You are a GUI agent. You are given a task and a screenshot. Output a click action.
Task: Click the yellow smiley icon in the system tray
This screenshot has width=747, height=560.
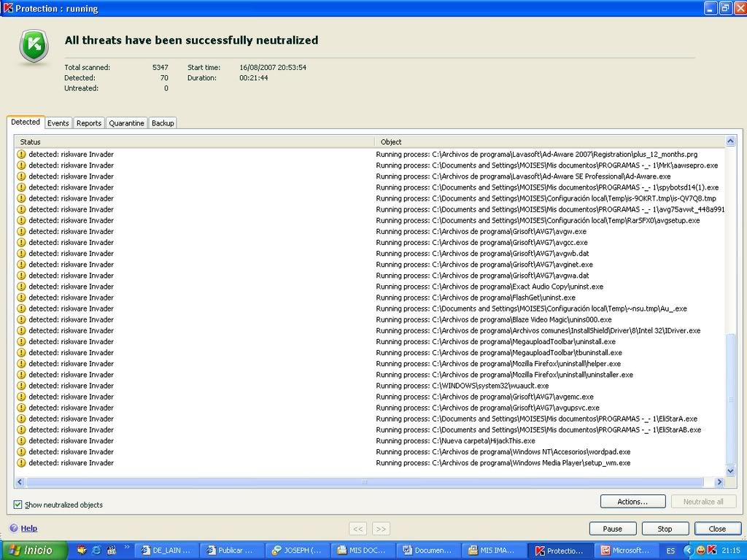coord(701,551)
